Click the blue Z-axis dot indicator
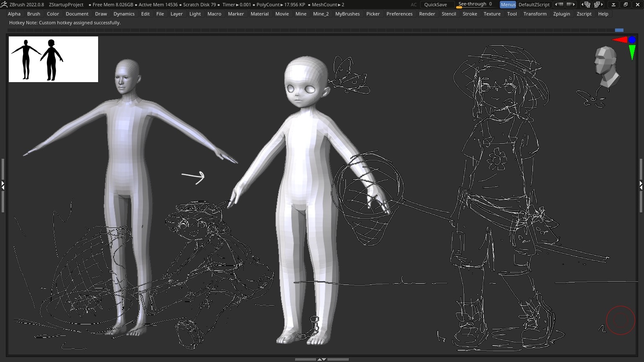This screenshot has width=644, height=362. [632, 40]
